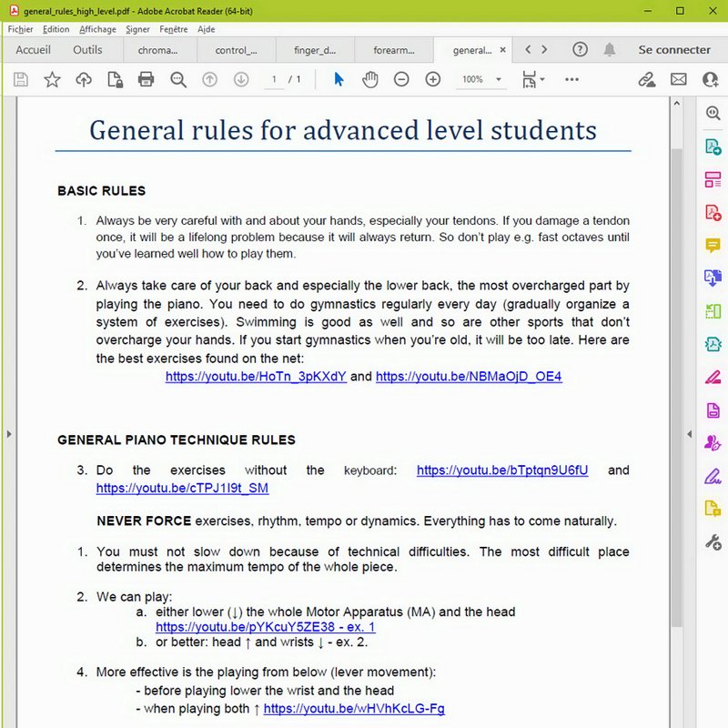Image resolution: width=728 pixels, height=728 pixels.
Task: Choose the arrow Selection tool
Action: point(339,79)
